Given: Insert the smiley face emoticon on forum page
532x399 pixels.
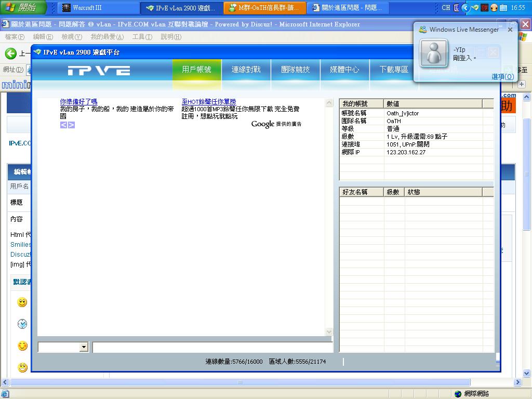Looking at the screenshot, I should 22,302.
